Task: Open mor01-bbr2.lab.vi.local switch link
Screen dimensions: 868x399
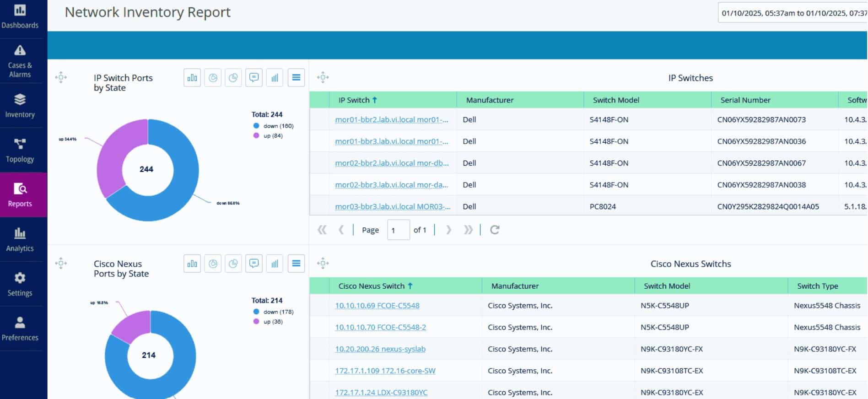Action: point(392,119)
